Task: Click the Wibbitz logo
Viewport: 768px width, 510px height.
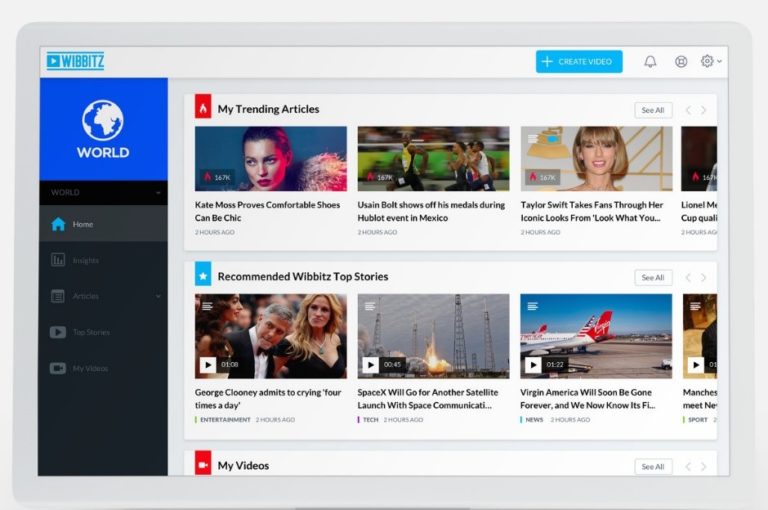Action: click(75, 61)
